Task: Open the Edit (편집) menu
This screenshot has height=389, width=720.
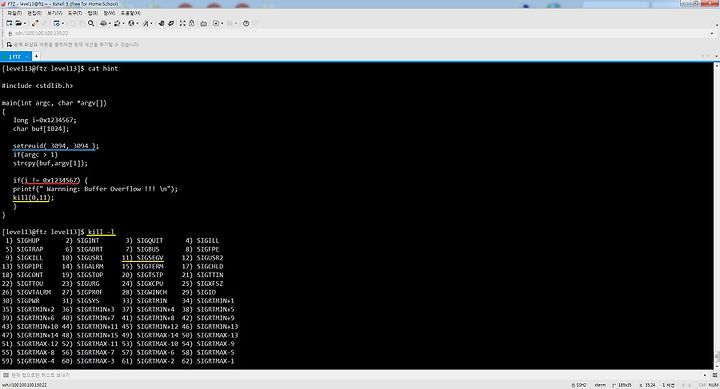Action: [34, 13]
